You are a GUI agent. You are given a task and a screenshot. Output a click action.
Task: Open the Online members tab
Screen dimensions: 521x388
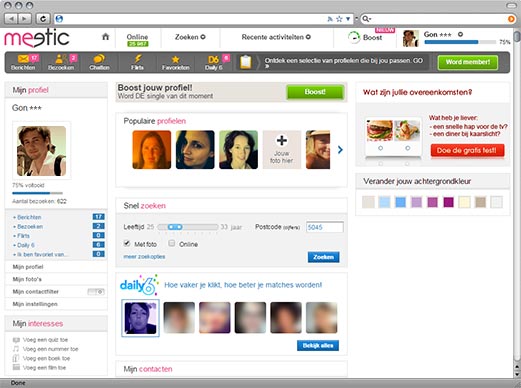pyautogui.click(x=137, y=39)
